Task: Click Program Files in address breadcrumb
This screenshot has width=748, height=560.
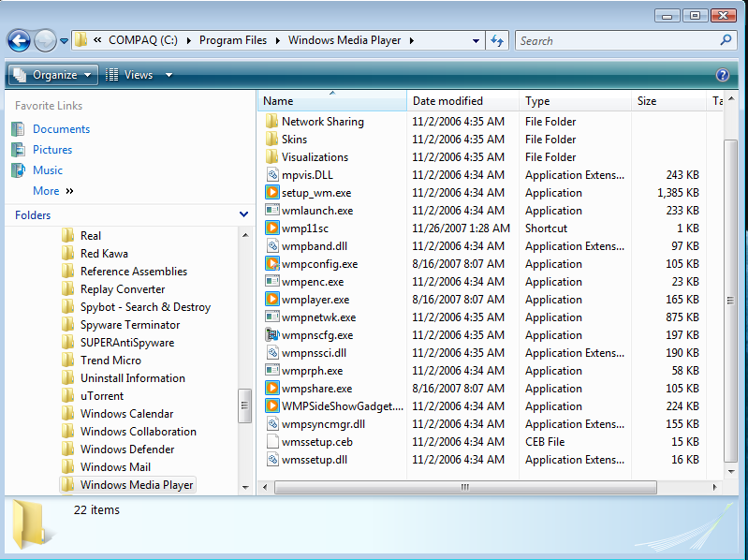Action: tap(233, 40)
